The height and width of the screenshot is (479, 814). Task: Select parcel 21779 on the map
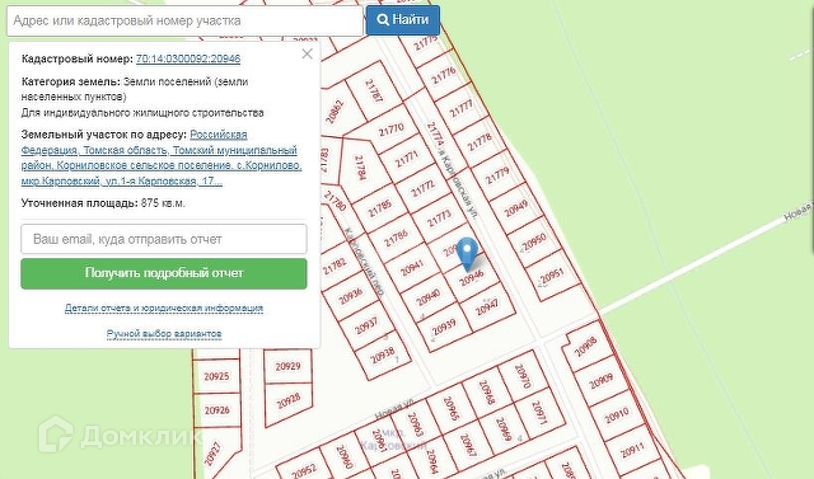point(497,176)
